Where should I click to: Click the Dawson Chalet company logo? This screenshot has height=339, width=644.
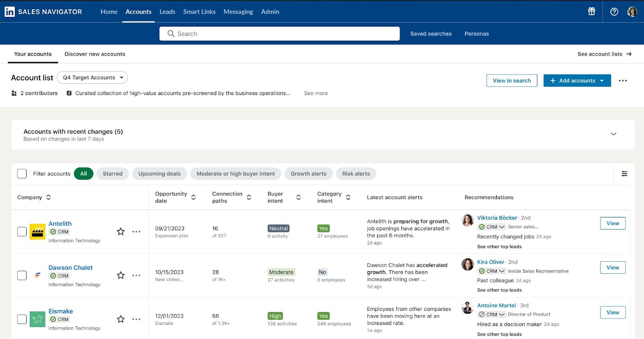click(37, 275)
